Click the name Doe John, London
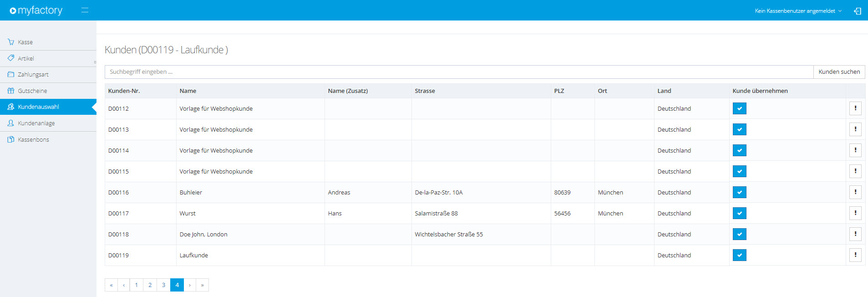 [x=203, y=235]
